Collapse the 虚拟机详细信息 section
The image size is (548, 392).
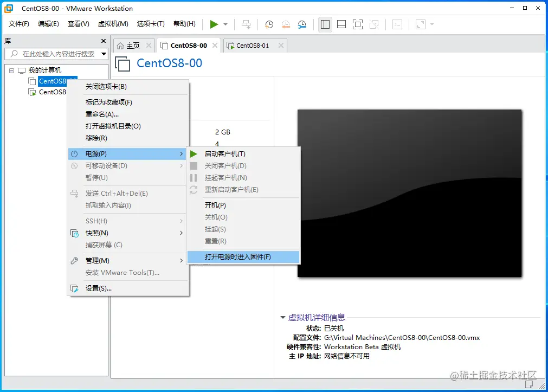pos(283,317)
